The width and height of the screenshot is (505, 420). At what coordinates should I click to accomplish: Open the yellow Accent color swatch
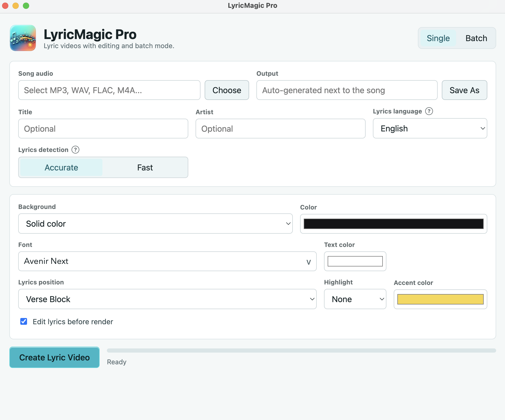click(440, 299)
